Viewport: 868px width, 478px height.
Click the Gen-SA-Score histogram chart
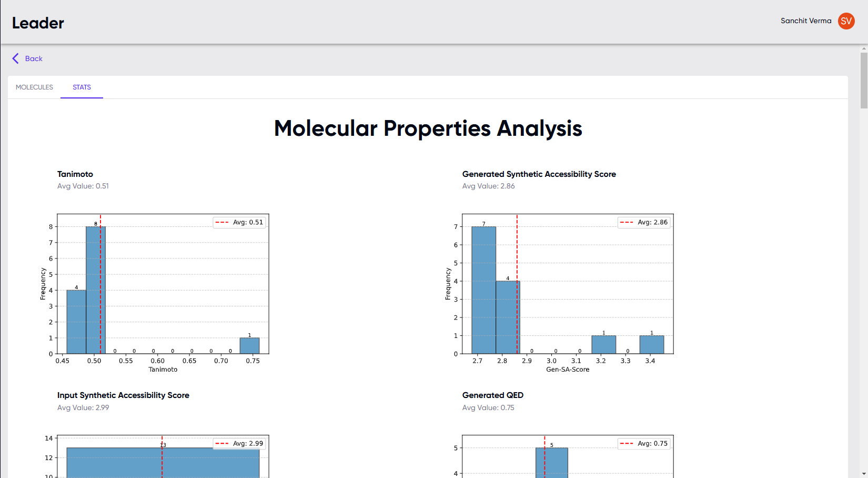point(559,293)
